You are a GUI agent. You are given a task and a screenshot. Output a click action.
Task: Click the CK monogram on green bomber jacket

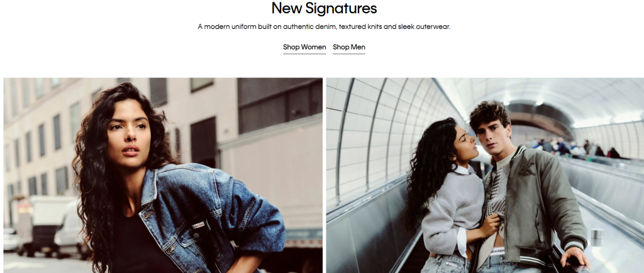527,169
